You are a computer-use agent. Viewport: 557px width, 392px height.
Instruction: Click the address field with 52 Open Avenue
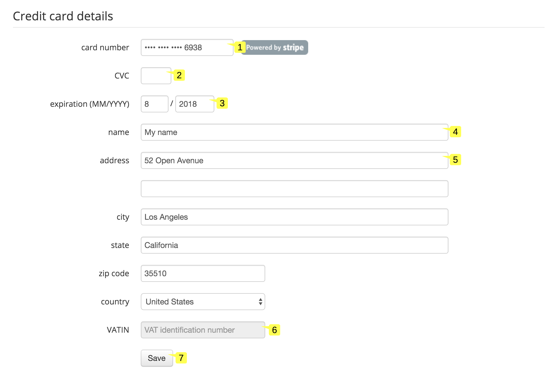[294, 160]
